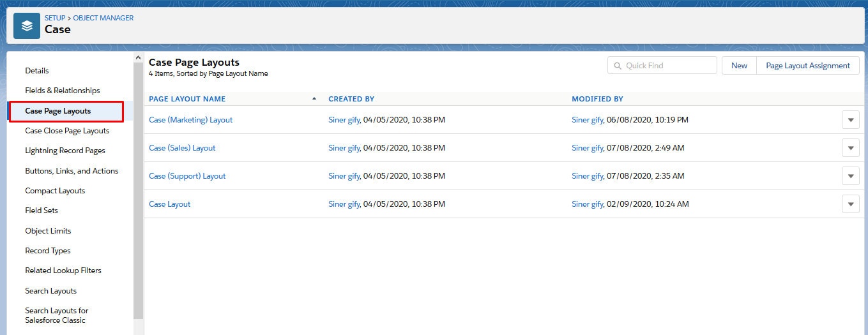This screenshot has height=335, width=868.
Task: Focus the Quick Find input field
Action: tap(662, 66)
